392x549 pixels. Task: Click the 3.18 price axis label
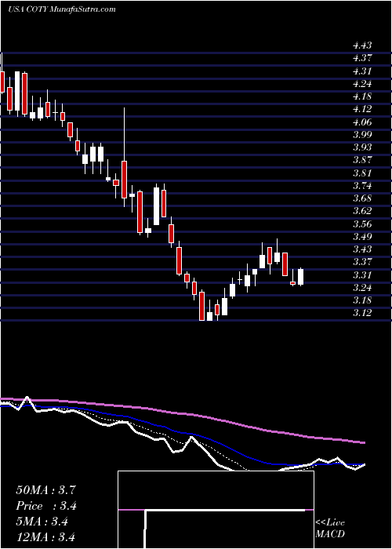point(362,300)
